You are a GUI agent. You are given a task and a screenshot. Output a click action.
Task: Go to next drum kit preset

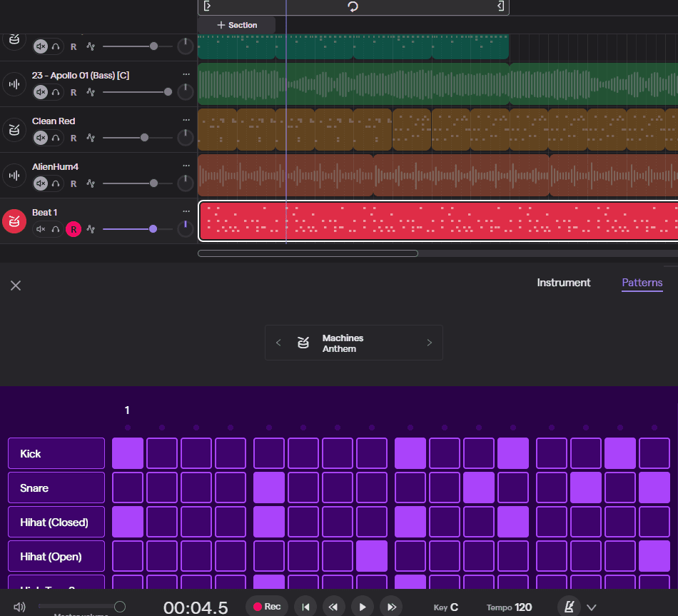[429, 343]
